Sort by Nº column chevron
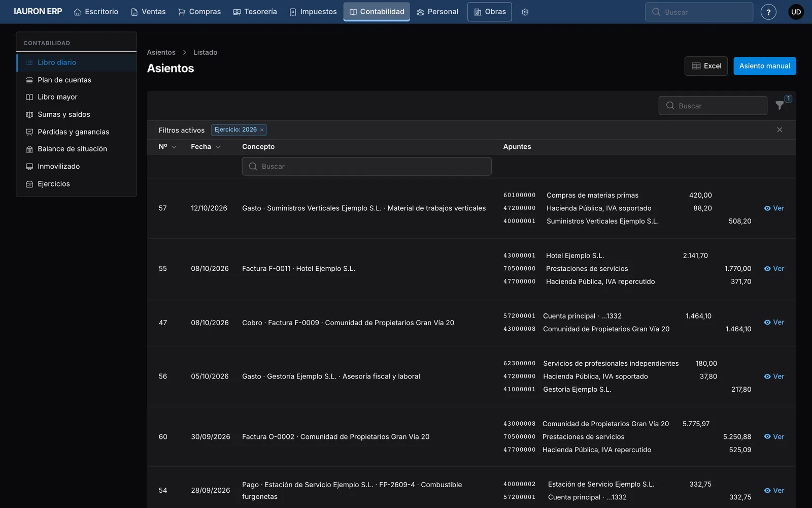Viewport: 812px width, 508px height. [x=174, y=147]
